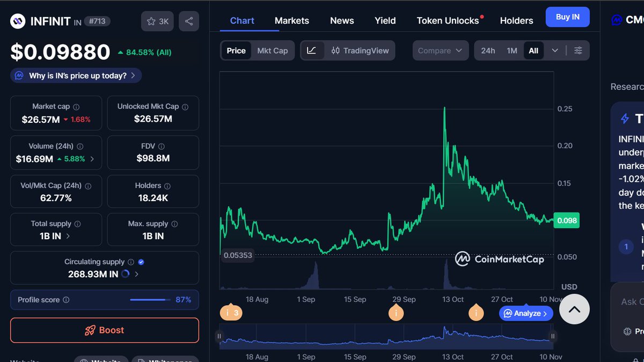Expand Circulating supply details chevron
644x362 pixels.
pos(136,274)
